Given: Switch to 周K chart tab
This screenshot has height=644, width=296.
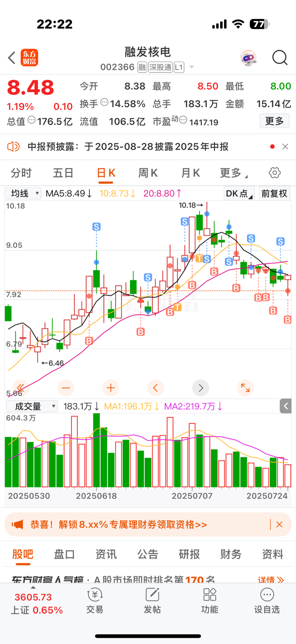Looking at the screenshot, I should coord(148,173).
